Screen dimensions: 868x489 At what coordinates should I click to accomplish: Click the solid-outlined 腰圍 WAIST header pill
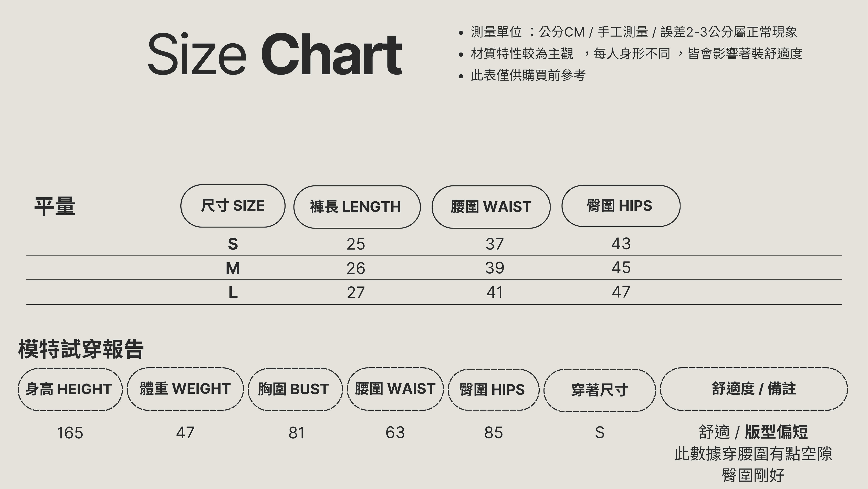(491, 207)
